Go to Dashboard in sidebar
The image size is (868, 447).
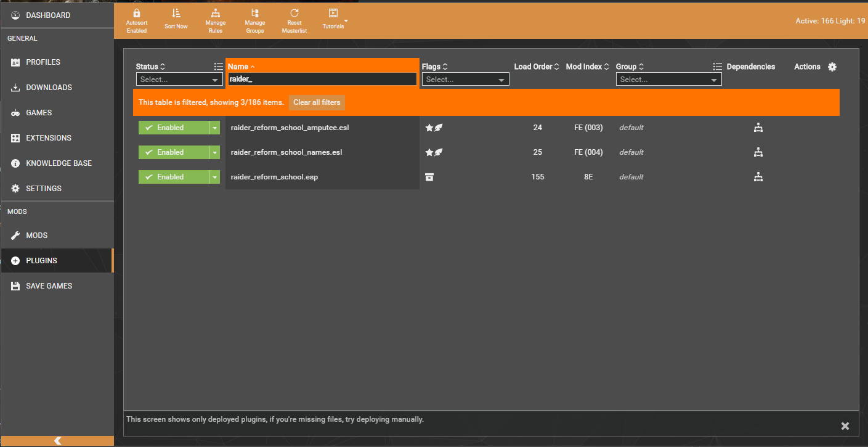coord(57,15)
